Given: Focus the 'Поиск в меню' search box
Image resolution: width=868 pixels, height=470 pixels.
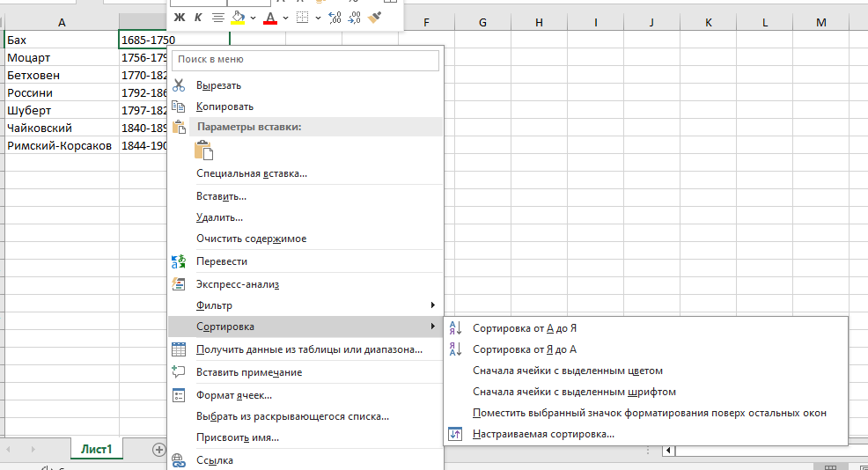Looking at the screenshot, I should [x=305, y=60].
